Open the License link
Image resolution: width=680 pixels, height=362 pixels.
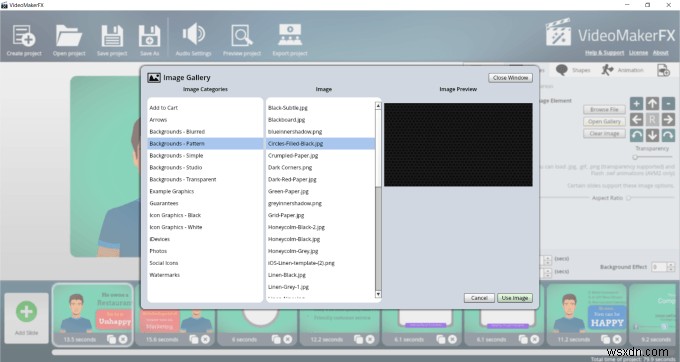click(638, 53)
